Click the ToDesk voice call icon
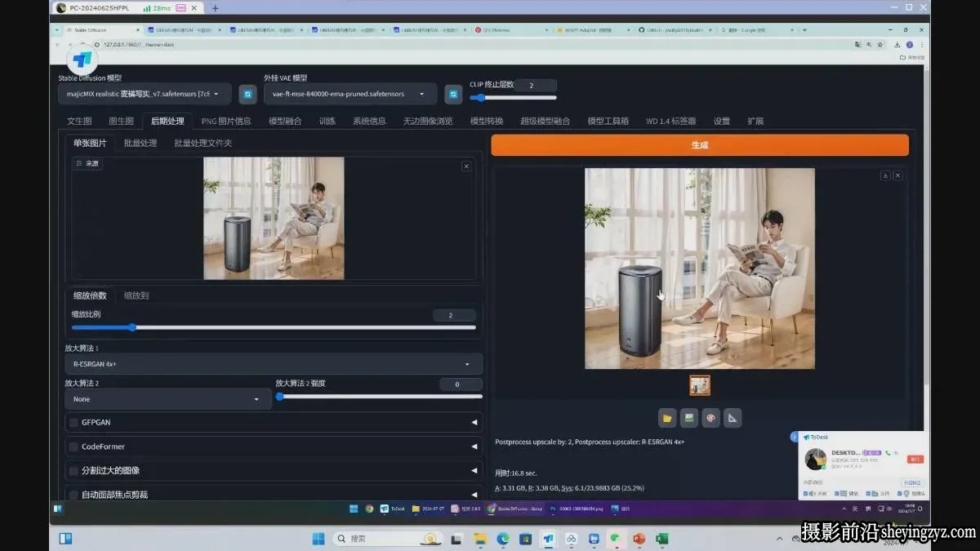The width and height of the screenshot is (980, 551). click(x=888, y=452)
